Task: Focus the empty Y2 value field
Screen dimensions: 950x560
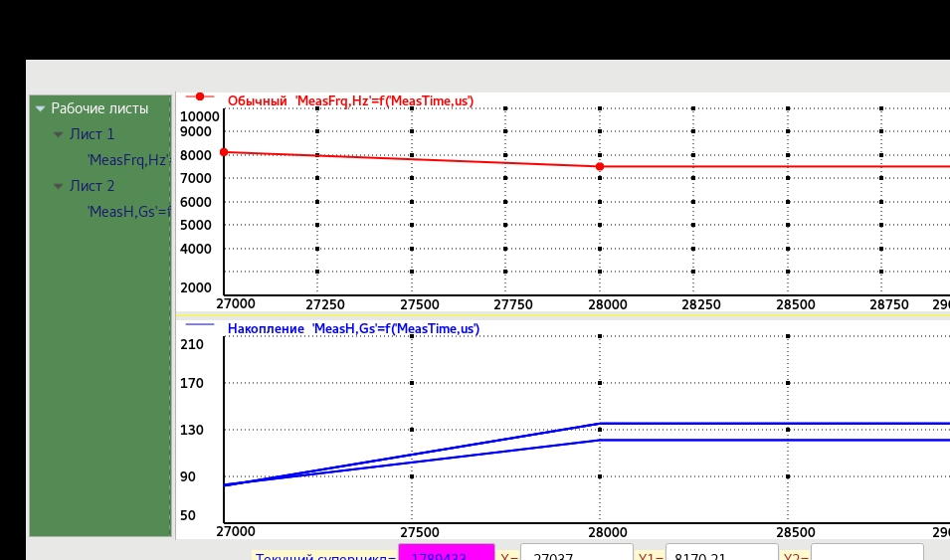Action: [x=866, y=553]
